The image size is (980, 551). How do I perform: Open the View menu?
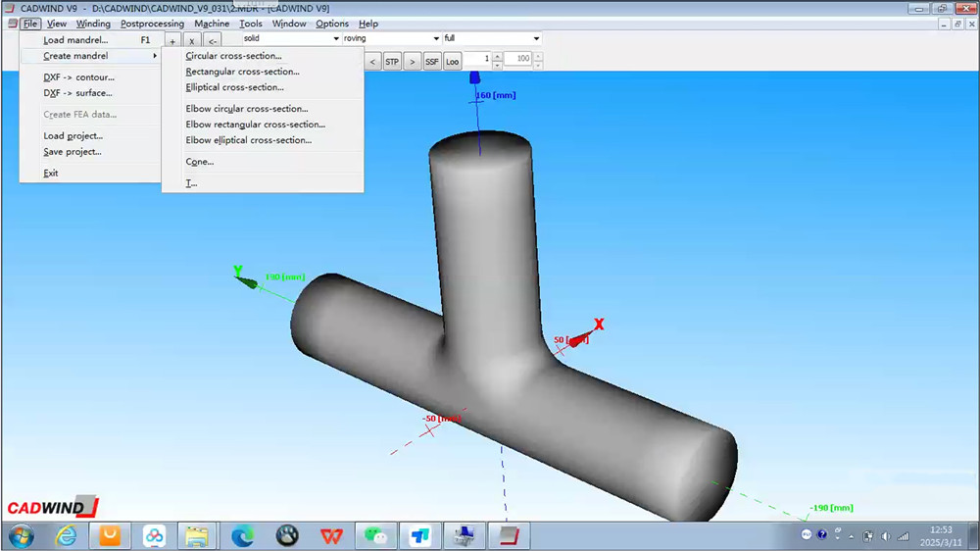click(x=56, y=24)
